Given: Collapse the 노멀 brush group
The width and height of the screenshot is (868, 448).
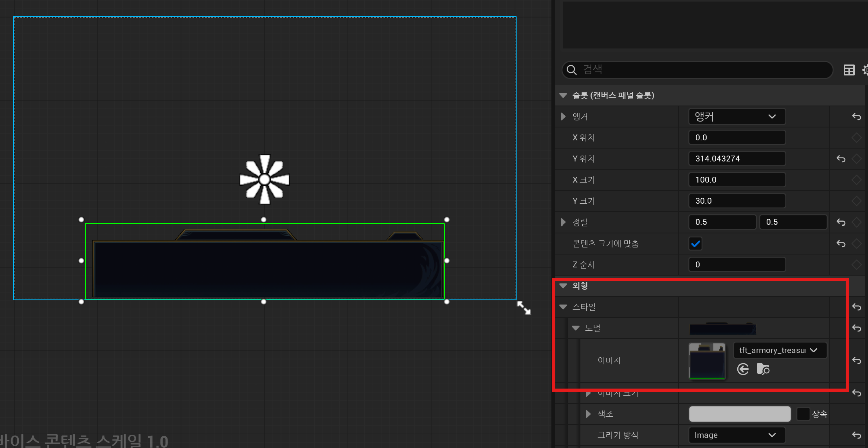Looking at the screenshot, I should point(576,328).
